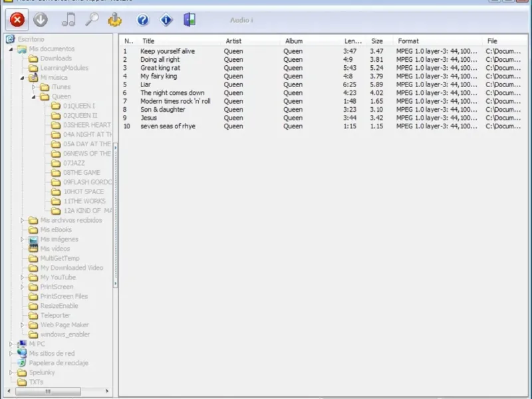Click the gray down-arrow toolbar icon

pos(41,20)
